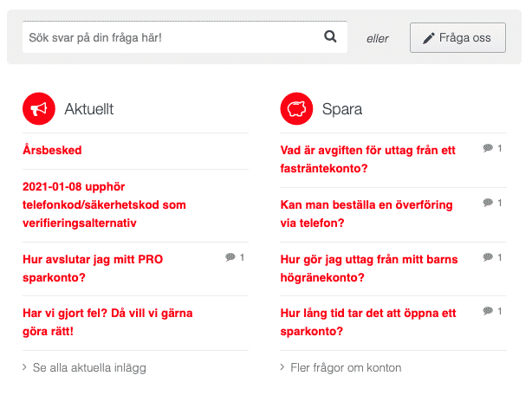Expand 'Fler frågor om konton'
Viewport: 532px width, 395px height.
click(x=346, y=368)
